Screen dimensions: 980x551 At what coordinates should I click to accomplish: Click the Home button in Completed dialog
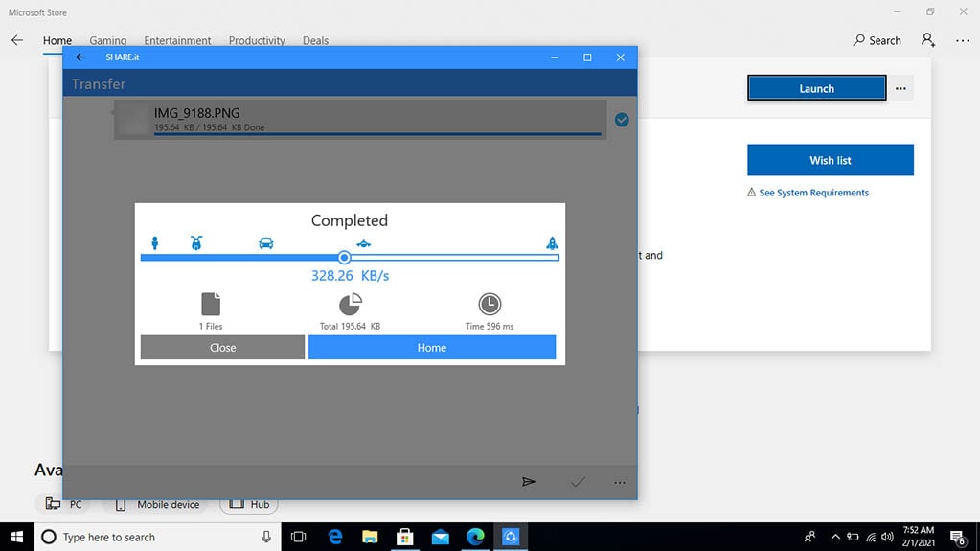point(432,347)
